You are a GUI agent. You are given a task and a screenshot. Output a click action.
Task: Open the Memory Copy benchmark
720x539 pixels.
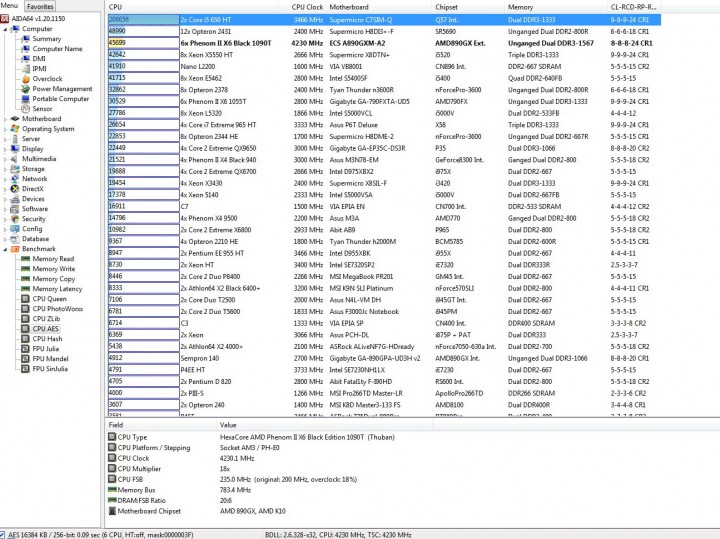pyautogui.click(x=54, y=279)
